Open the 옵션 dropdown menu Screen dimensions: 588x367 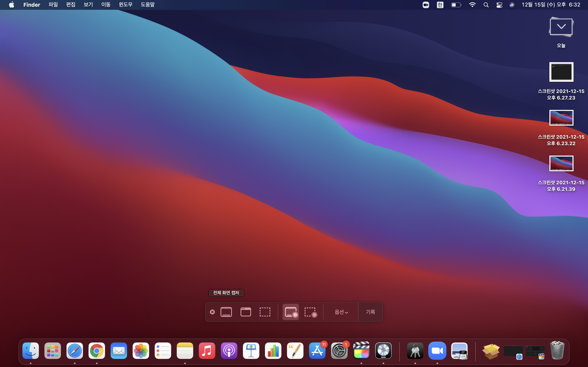(341, 312)
